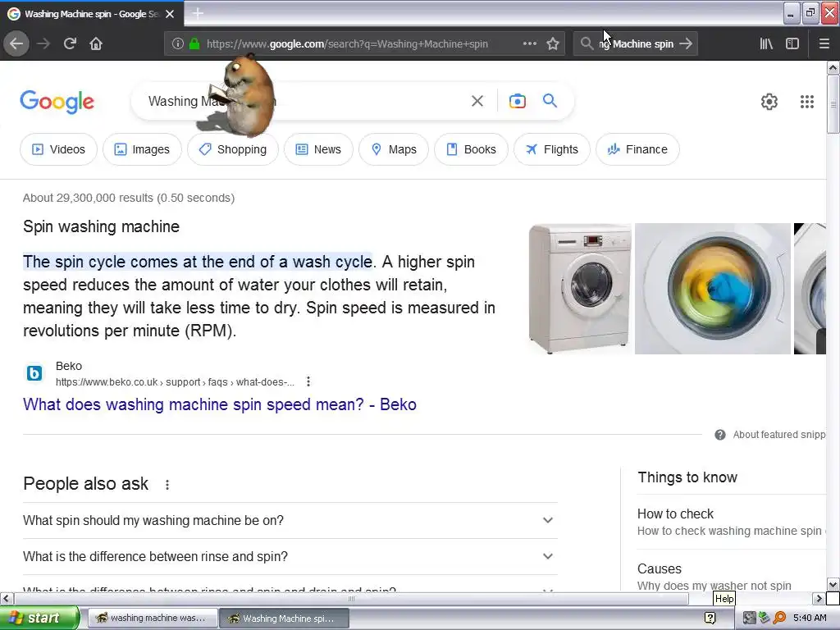Search by image with camera icon
This screenshot has width=840, height=630.
(x=517, y=101)
